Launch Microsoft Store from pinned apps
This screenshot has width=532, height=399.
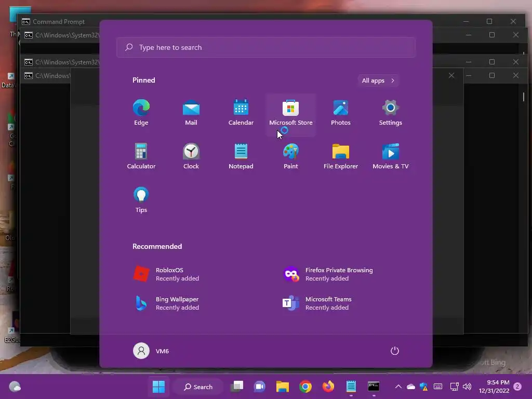point(291,114)
